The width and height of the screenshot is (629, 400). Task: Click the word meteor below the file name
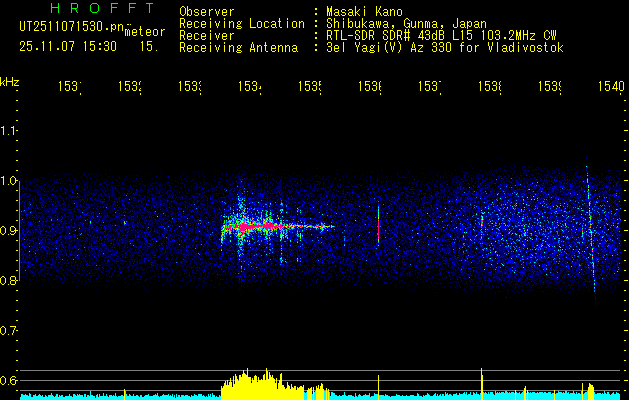145,32
